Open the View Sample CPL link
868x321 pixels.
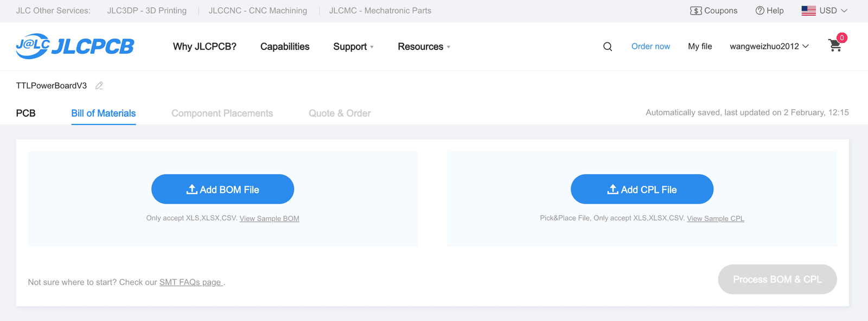716,218
